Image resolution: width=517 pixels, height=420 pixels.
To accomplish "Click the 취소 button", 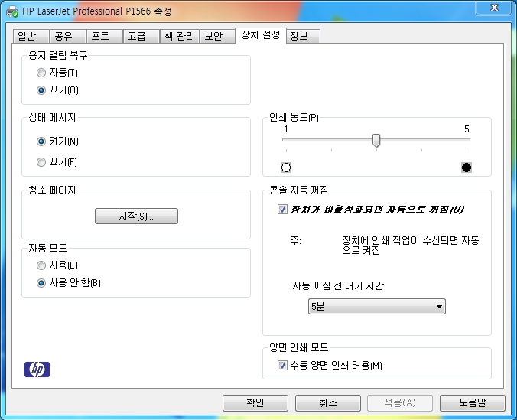I will (x=328, y=403).
